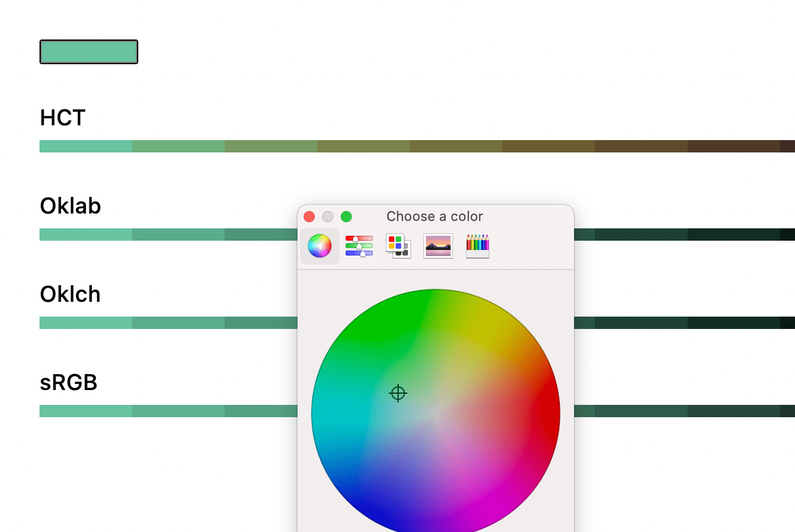Click the gray minimize window button
Viewport: 795px width, 532px height.
[x=328, y=217]
